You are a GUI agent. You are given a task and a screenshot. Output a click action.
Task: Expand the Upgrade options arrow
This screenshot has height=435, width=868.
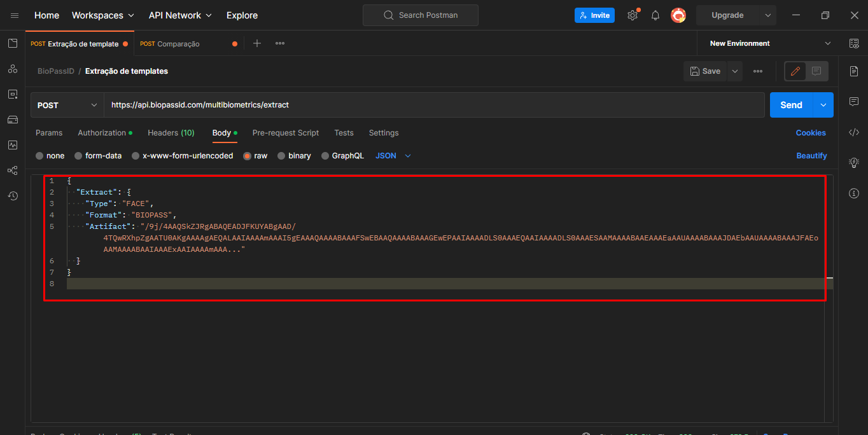[x=768, y=15]
